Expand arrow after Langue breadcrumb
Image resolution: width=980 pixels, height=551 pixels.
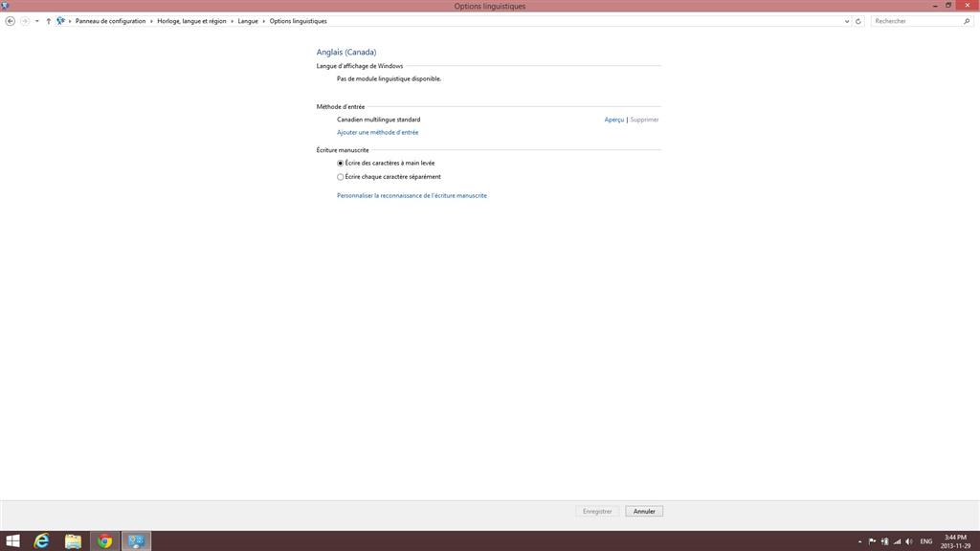(264, 21)
